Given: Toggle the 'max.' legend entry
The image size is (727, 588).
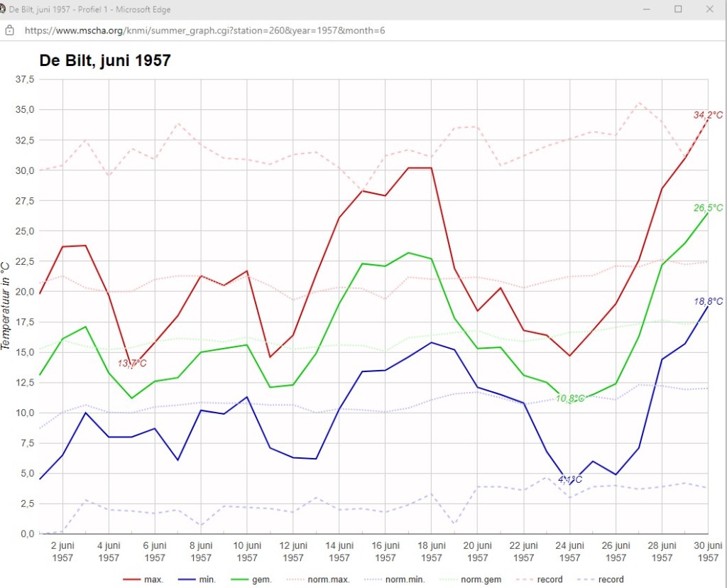Looking at the screenshot, I should pos(143,579).
